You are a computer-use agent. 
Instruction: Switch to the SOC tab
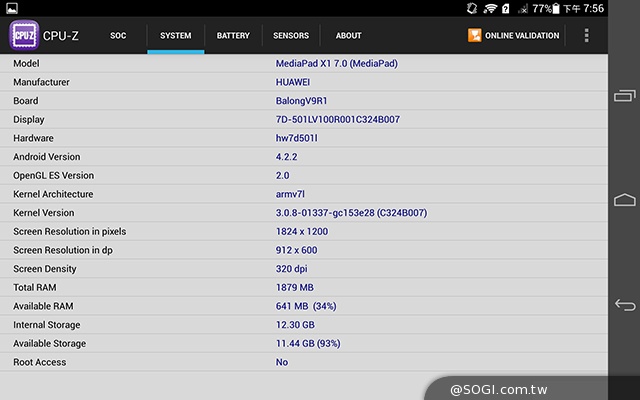118,36
